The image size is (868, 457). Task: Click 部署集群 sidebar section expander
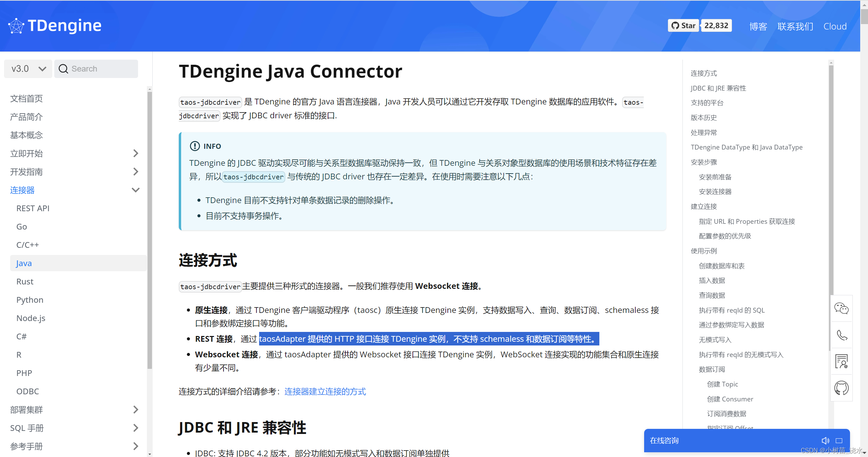pos(136,410)
